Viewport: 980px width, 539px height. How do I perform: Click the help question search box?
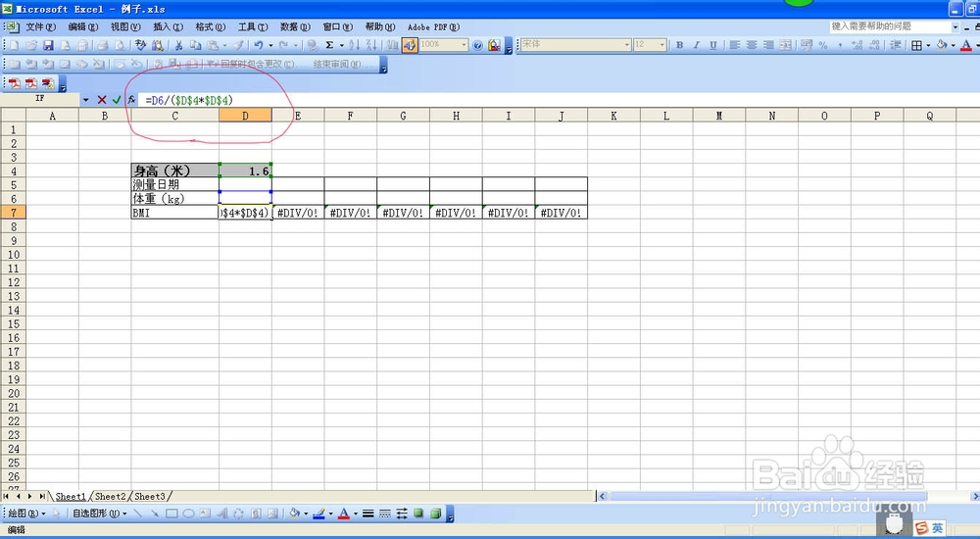tap(890, 26)
